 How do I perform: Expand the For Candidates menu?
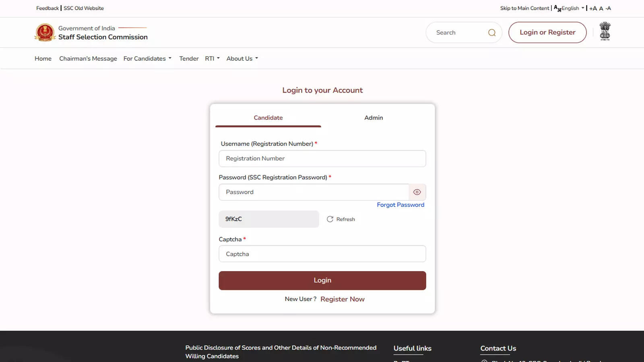pyautogui.click(x=147, y=59)
